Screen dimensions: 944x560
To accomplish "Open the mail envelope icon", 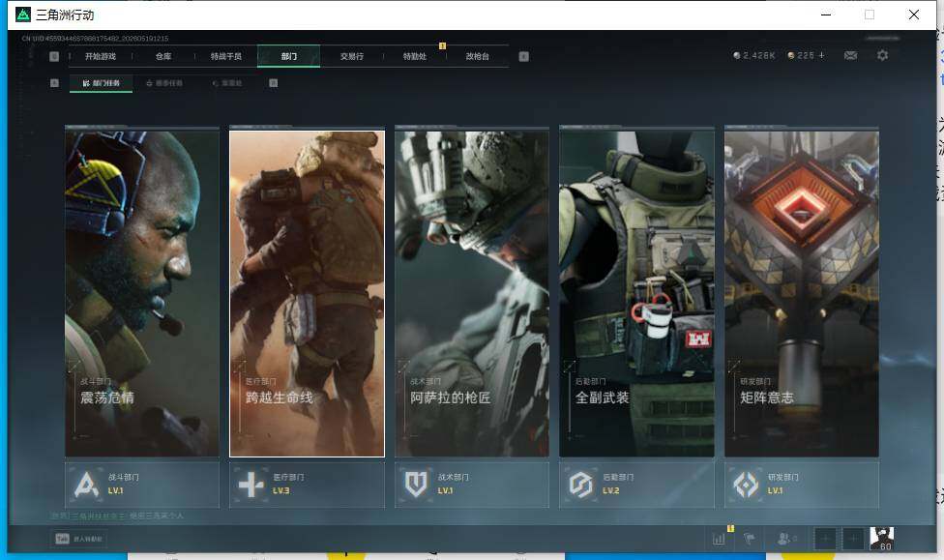I will click(851, 55).
